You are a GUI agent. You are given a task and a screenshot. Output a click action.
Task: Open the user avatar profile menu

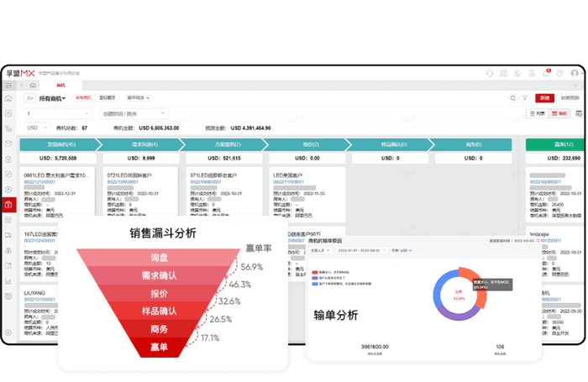pyautogui.click(x=575, y=74)
